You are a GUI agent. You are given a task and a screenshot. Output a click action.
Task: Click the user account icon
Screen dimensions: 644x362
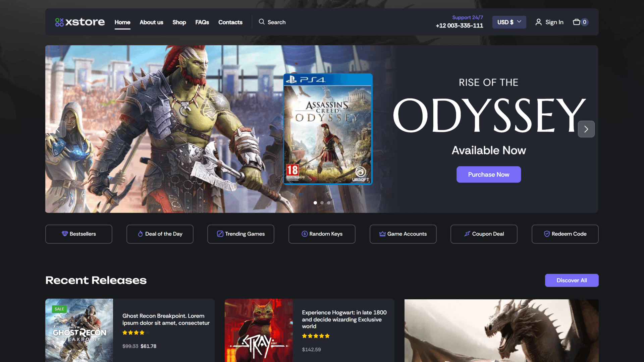tap(538, 22)
